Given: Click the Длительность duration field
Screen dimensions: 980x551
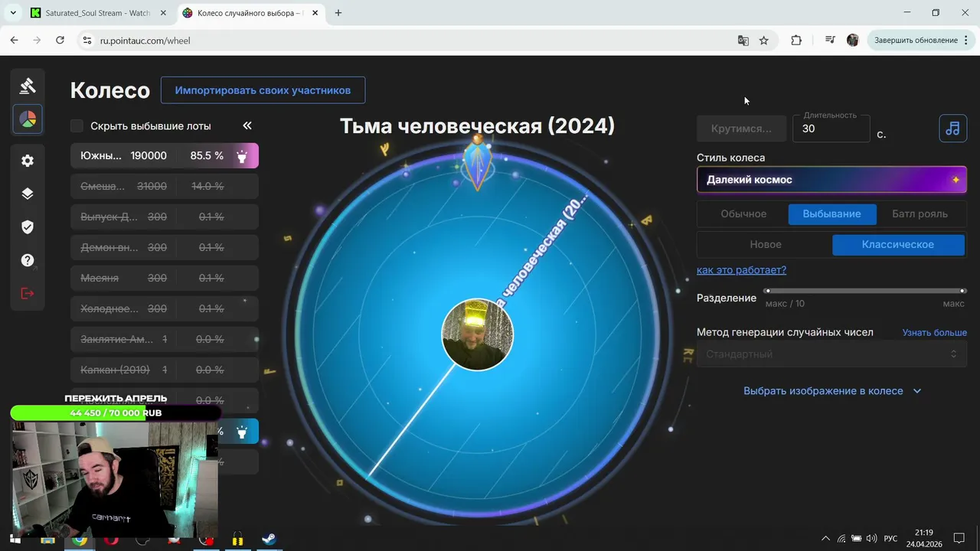Looking at the screenshot, I should click(831, 129).
